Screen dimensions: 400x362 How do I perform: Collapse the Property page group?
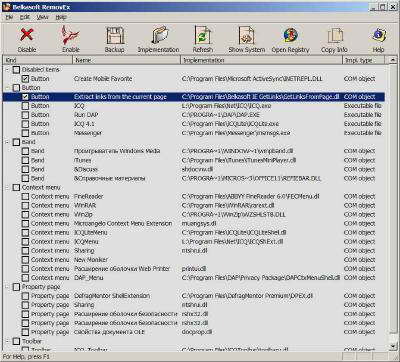(7, 287)
